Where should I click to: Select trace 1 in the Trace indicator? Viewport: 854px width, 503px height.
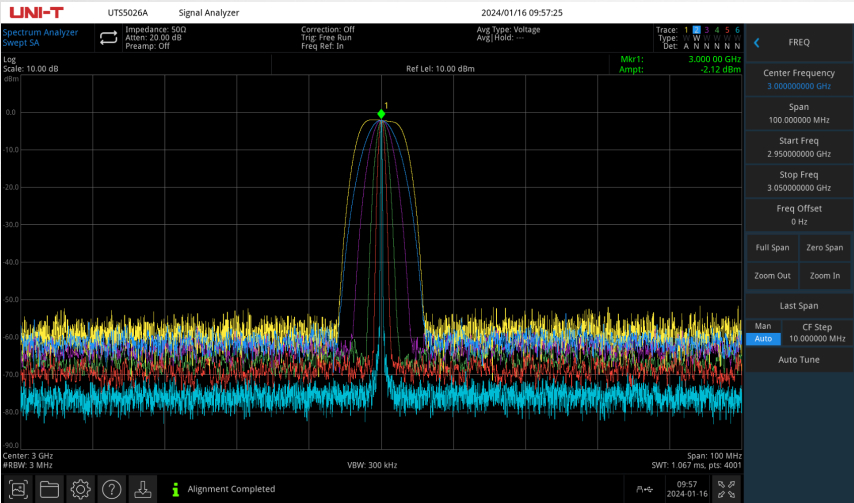[x=686, y=30]
